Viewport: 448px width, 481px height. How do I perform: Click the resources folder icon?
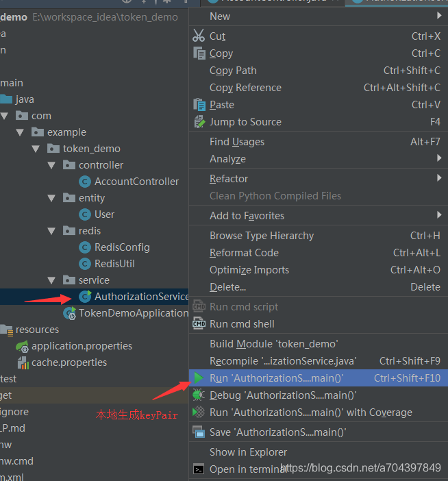6,330
